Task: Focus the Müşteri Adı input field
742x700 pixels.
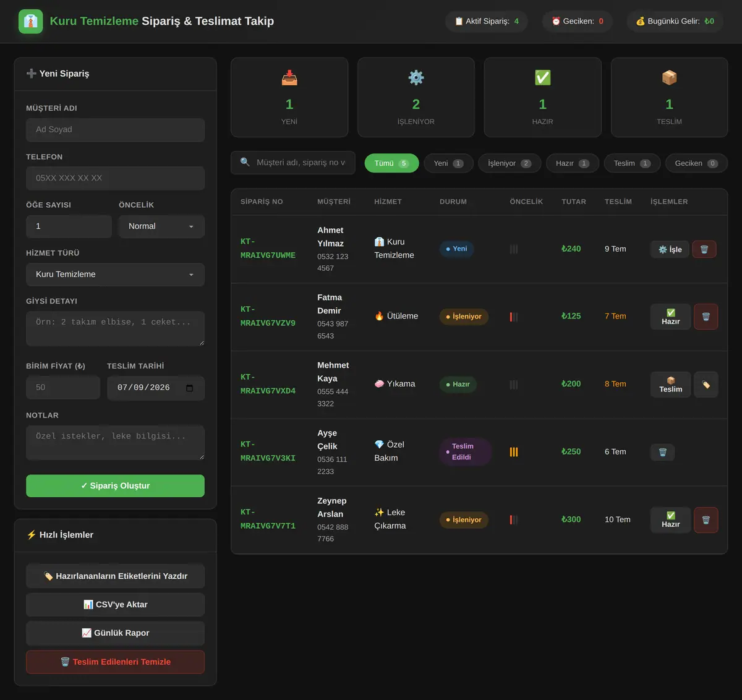Action: (115, 130)
